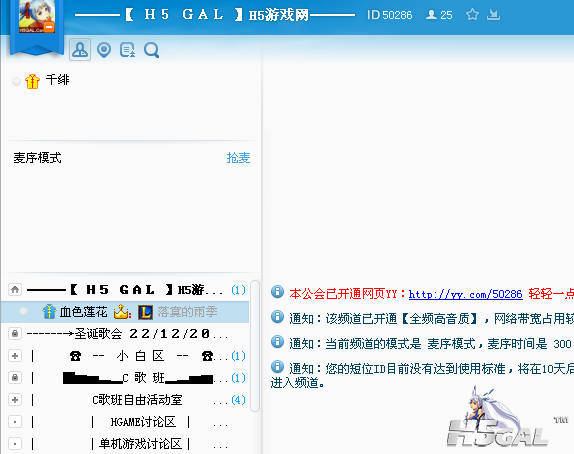Click the channel avatar image in banner

pyautogui.click(x=37, y=16)
